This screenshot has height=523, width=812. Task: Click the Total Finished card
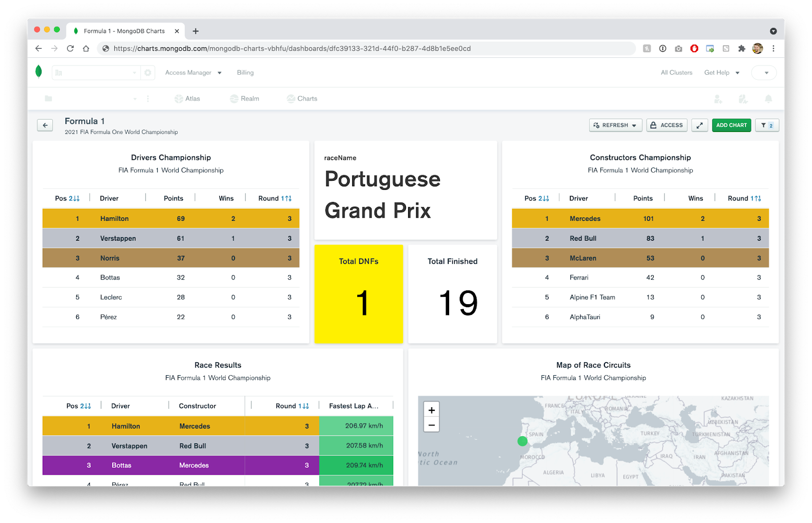click(x=453, y=294)
